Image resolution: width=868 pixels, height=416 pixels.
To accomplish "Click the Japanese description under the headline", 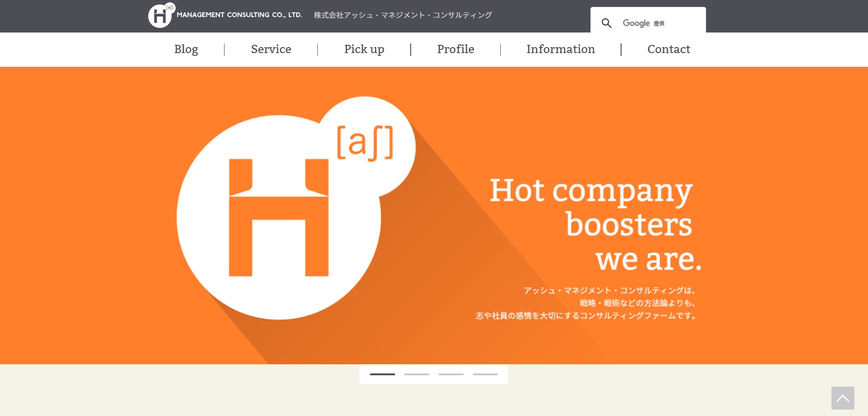I will (x=586, y=303).
